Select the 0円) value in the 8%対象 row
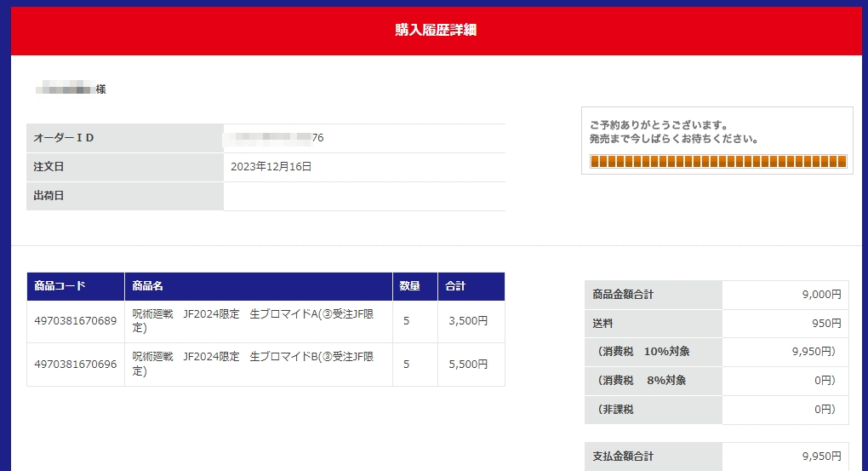 pos(825,380)
